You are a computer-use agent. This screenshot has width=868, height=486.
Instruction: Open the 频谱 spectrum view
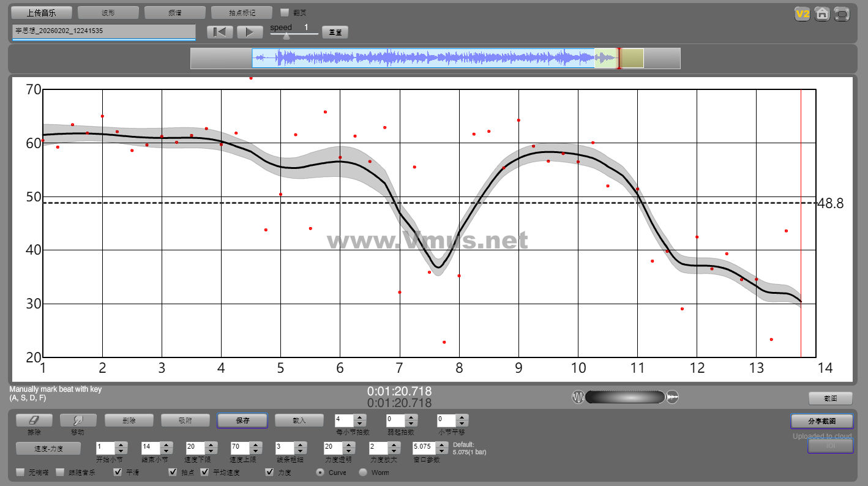coord(175,13)
